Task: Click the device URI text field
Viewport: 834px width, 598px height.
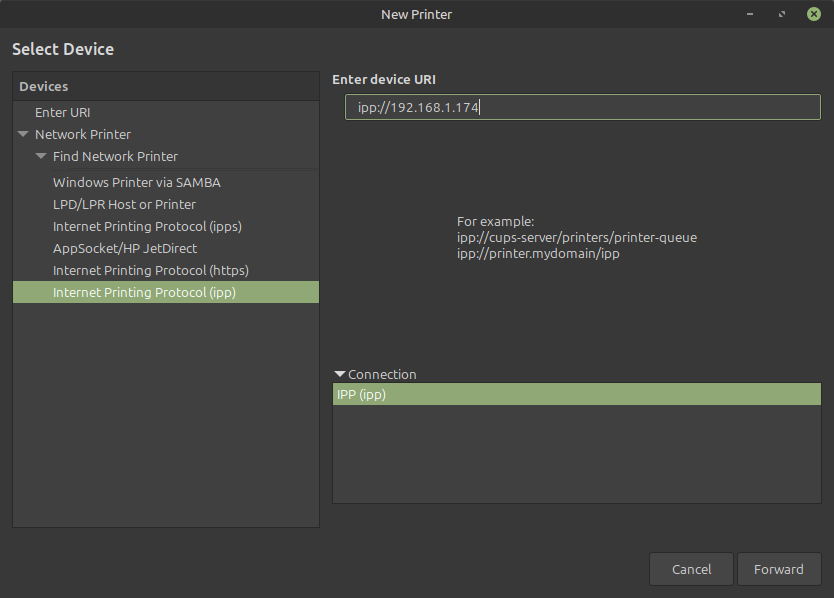Action: (x=582, y=107)
